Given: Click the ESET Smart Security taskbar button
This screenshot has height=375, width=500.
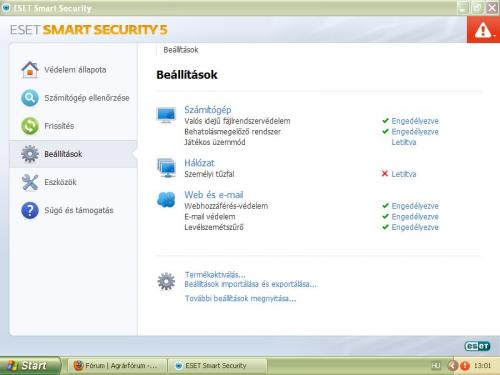Looking at the screenshot, I should coord(218,366).
